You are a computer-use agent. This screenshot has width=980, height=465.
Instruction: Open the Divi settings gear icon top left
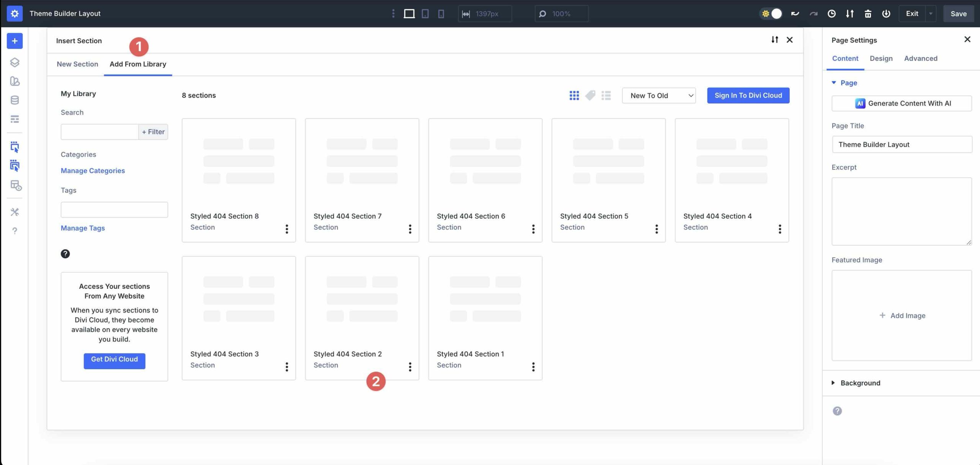point(15,13)
